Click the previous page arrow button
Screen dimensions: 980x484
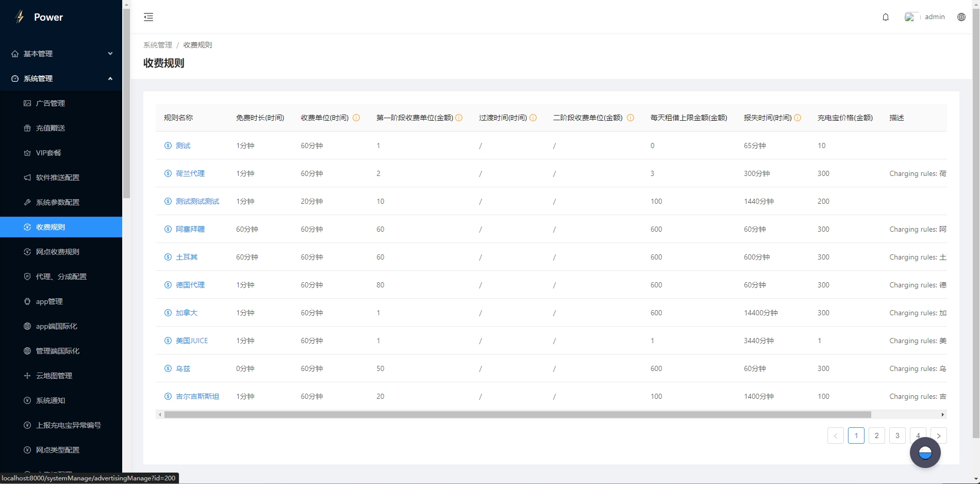click(x=836, y=435)
